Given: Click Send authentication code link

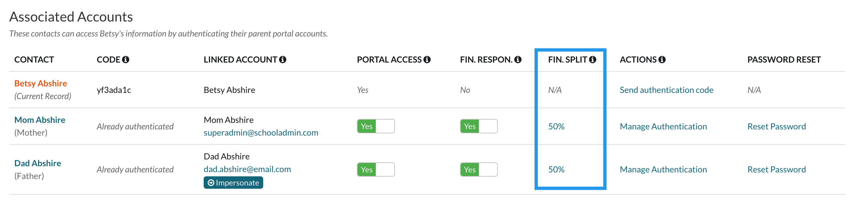Looking at the screenshot, I should pos(666,90).
